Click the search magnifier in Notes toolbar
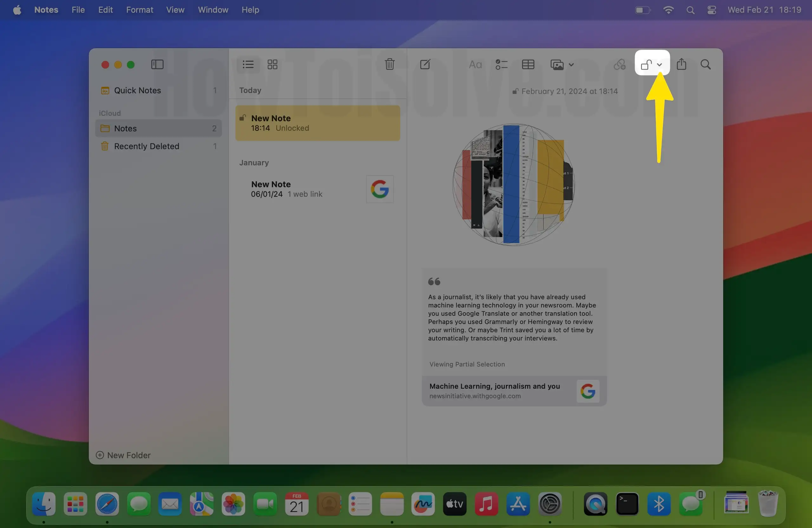 pyautogui.click(x=705, y=64)
